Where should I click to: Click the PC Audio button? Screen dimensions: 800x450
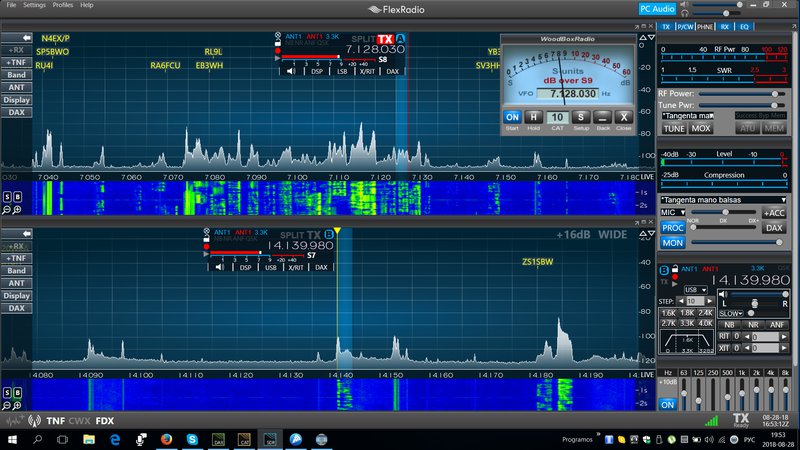(x=659, y=8)
